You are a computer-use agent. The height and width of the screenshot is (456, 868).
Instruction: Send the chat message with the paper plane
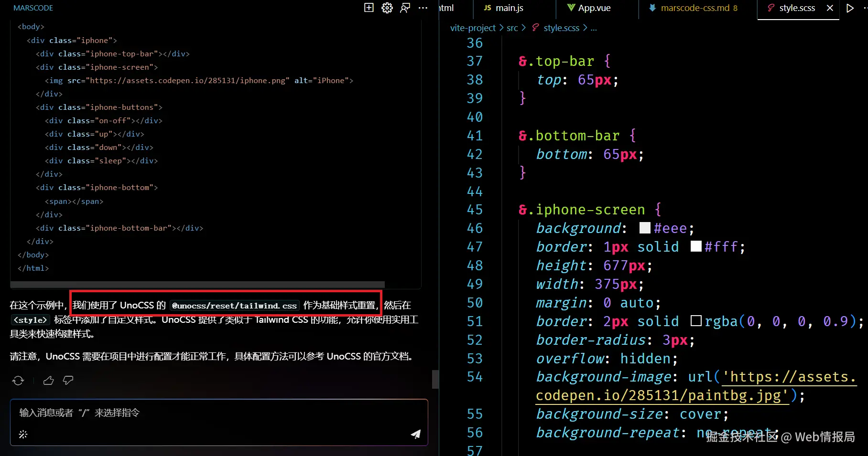[416, 434]
